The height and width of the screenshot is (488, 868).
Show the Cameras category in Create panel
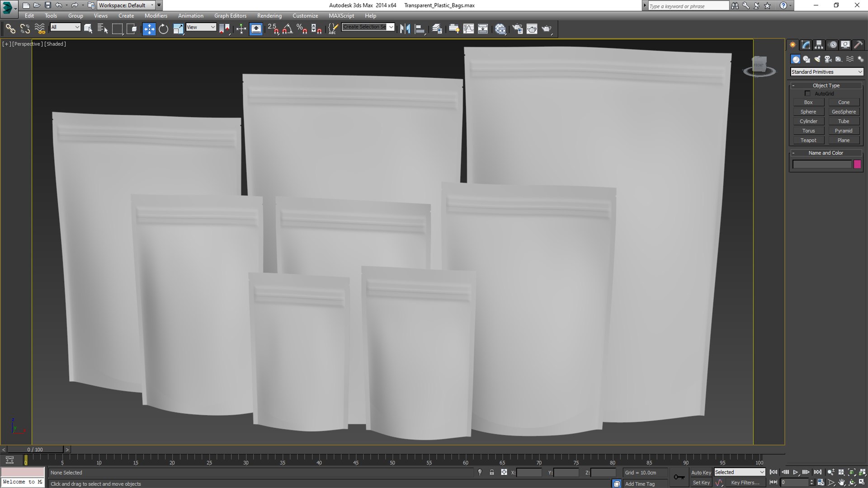tap(828, 59)
